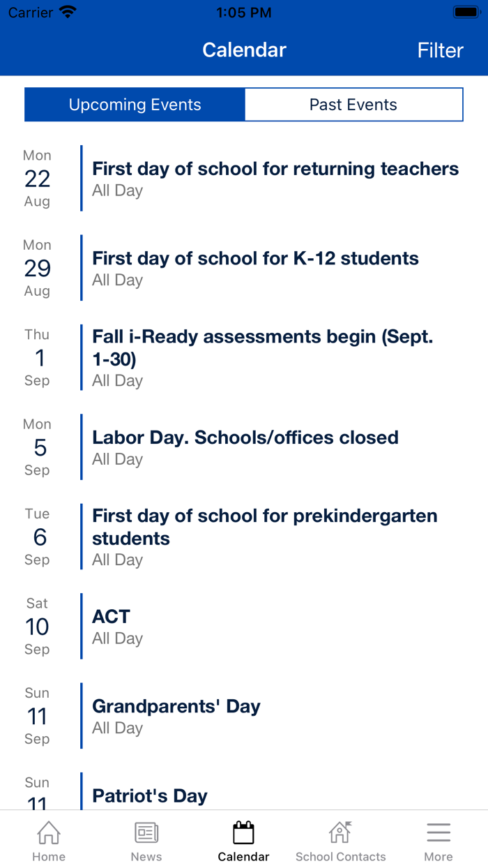This screenshot has width=488, height=868.
Task: View the Labor Day schools closed event
Action: coord(245,447)
